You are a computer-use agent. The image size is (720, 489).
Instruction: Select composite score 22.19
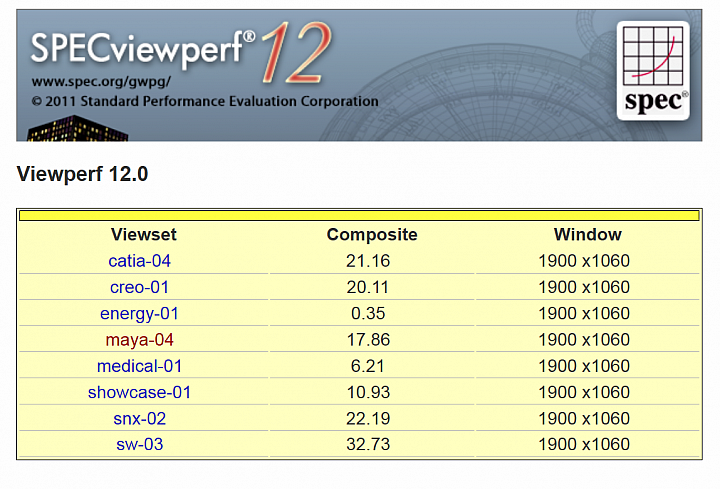(368, 418)
